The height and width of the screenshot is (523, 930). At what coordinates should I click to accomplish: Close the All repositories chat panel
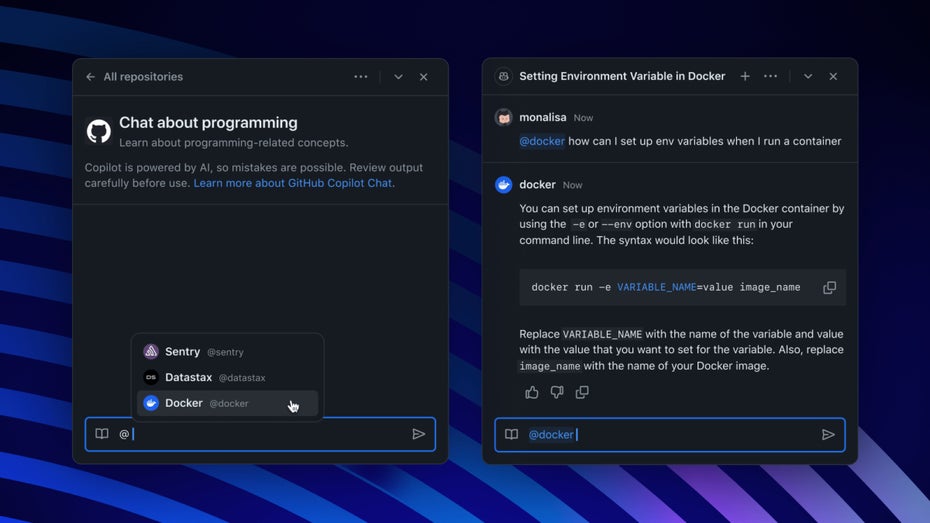(424, 77)
